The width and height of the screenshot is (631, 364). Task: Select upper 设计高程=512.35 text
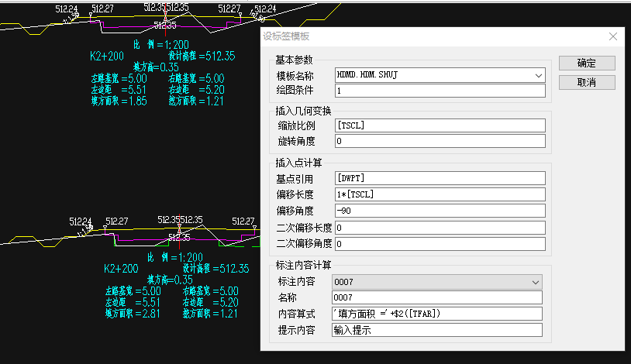tap(202, 56)
